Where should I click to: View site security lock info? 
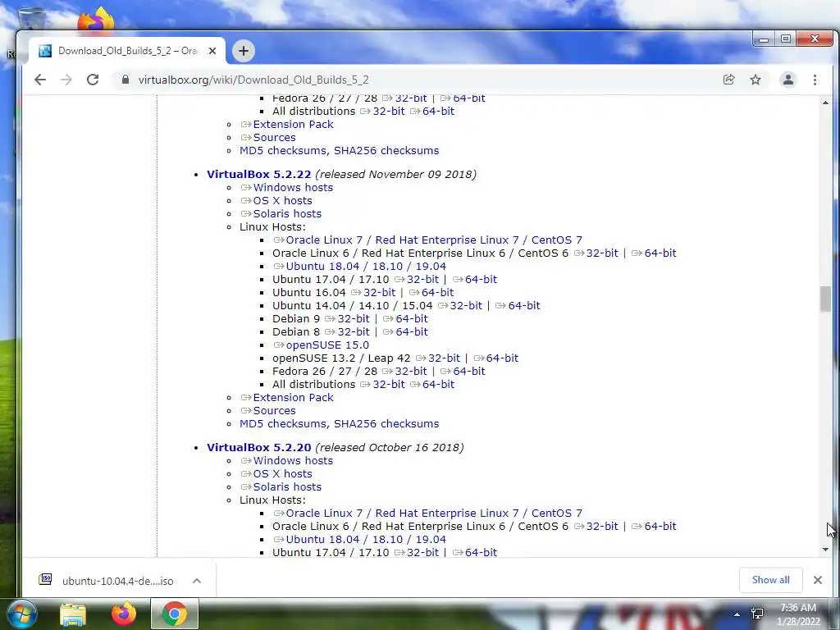pos(126,80)
